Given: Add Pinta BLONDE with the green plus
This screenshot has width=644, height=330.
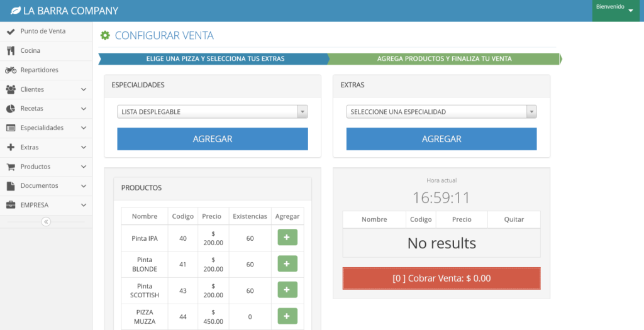Looking at the screenshot, I should 287,264.
